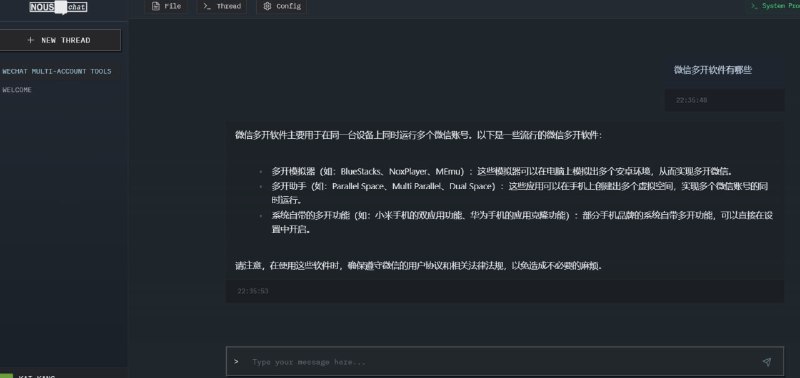Open the Welcome thread
The width and height of the screenshot is (800, 378).
click(17, 90)
